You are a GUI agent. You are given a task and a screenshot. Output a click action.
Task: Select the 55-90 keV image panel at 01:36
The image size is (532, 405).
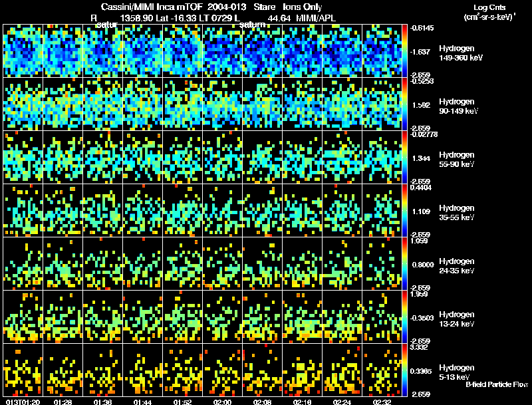(x=103, y=158)
